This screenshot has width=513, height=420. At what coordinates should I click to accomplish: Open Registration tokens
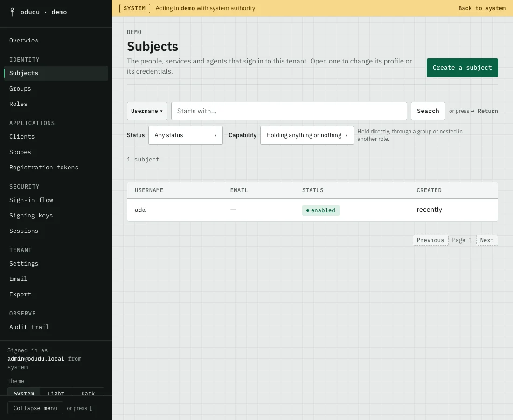pos(56,168)
